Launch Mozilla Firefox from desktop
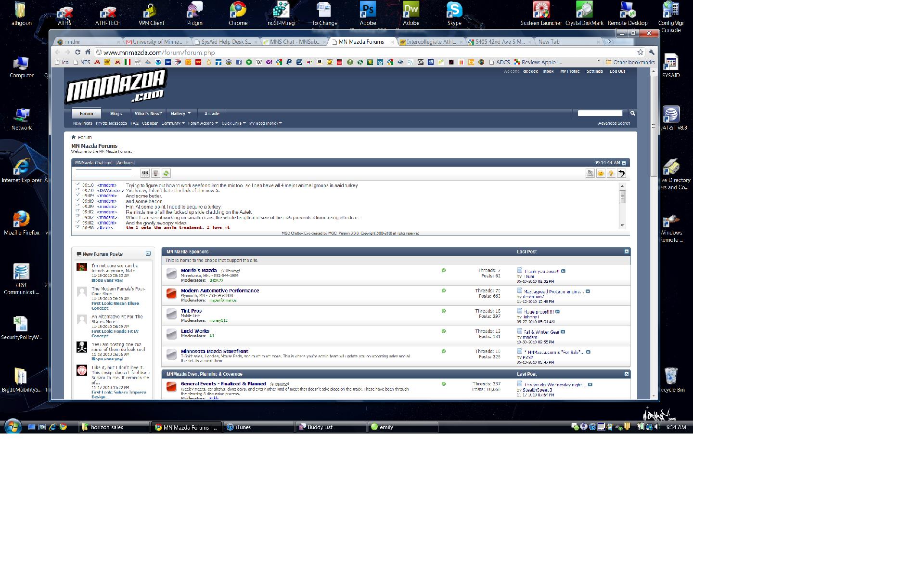This screenshot has width=924, height=578. click(22, 223)
